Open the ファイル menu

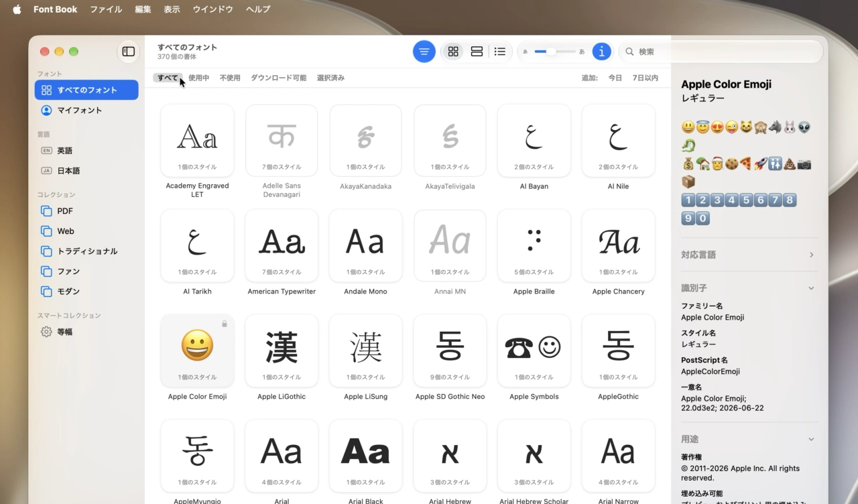coord(106,9)
